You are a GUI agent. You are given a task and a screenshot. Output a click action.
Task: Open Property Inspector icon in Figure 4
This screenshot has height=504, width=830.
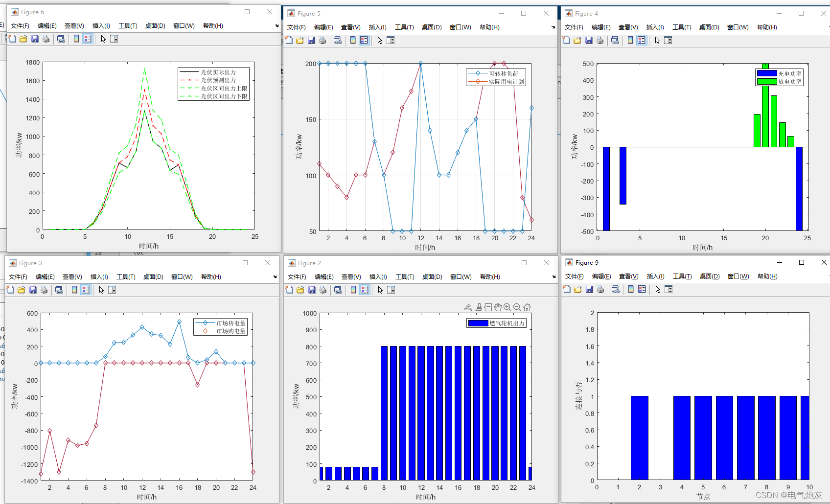(668, 40)
